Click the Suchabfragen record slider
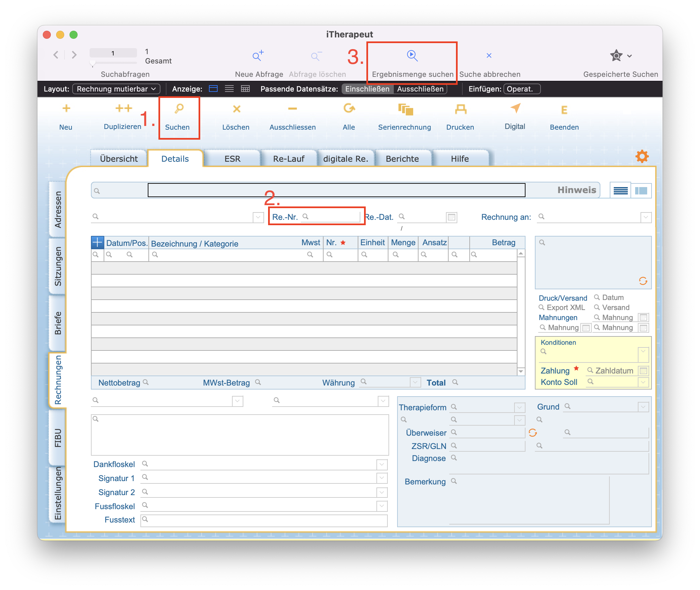This screenshot has height=590, width=700. (93, 63)
